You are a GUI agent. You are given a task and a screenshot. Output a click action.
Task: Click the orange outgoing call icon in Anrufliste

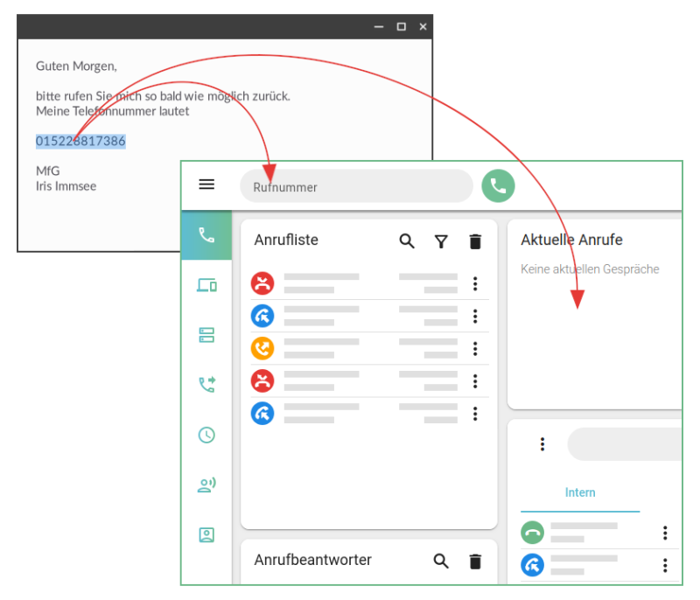coord(262,348)
